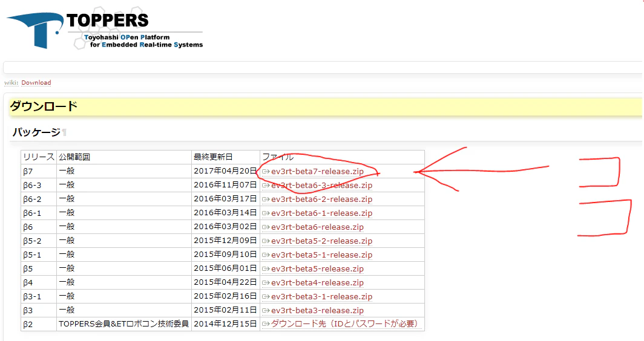Image resolution: width=644 pixels, height=341 pixels.
Task: Select the β5-1 release cell
Action: click(x=39, y=255)
